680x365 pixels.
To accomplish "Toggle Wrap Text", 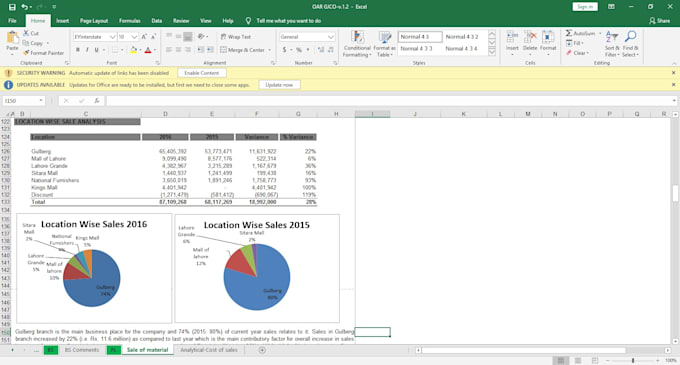I will pyautogui.click(x=235, y=37).
